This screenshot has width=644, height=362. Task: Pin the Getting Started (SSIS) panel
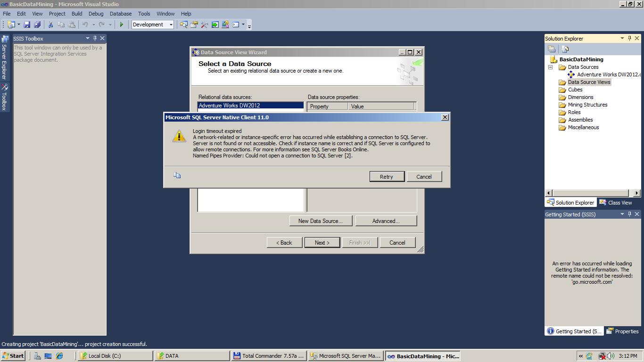[x=630, y=214]
